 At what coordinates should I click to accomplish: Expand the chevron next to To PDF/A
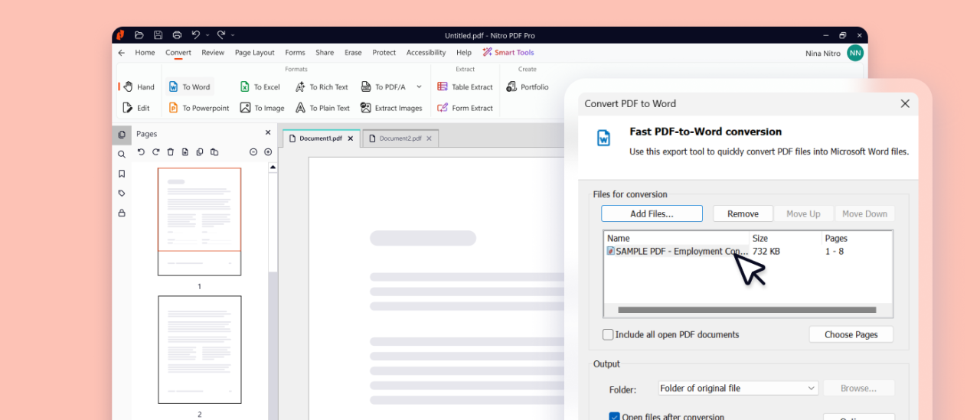point(419,87)
